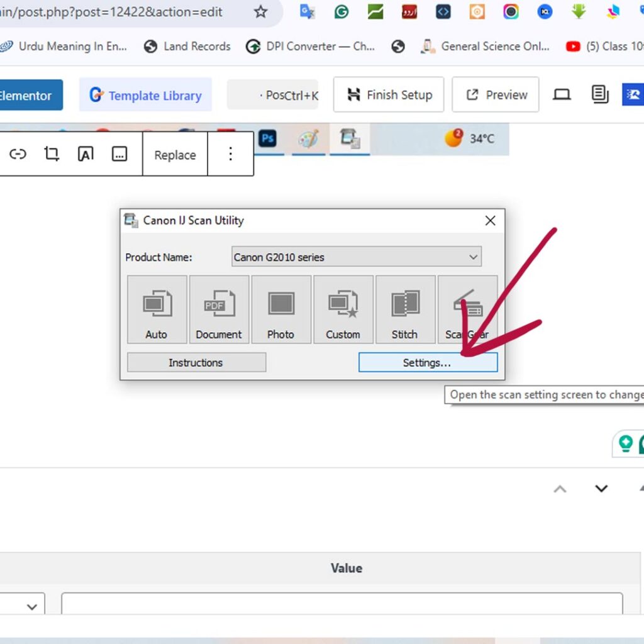
Task: Click Replace in the image toolbar
Action: point(175,155)
